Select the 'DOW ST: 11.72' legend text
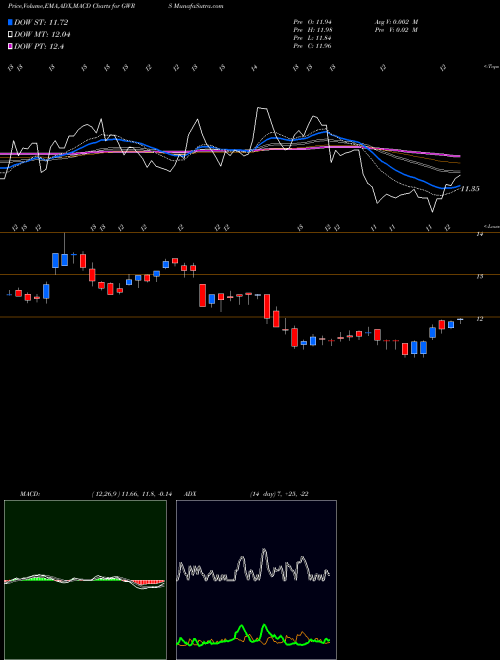The width and height of the screenshot is (500, 660). tap(41, 22)
